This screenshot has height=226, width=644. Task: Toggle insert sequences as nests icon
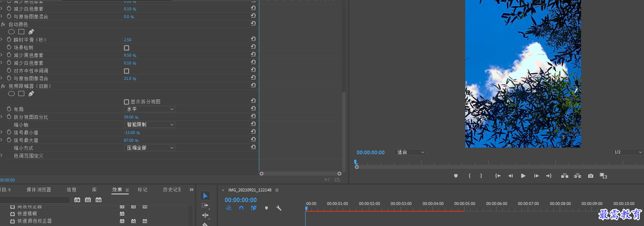point(229,208)
